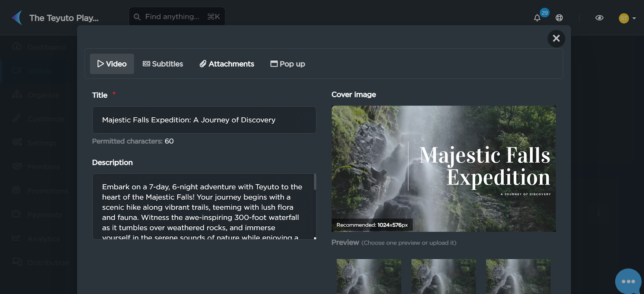Screen dimensions: 644x294
Task: Click the Customize brush icon
Action: tap(16, 118)
